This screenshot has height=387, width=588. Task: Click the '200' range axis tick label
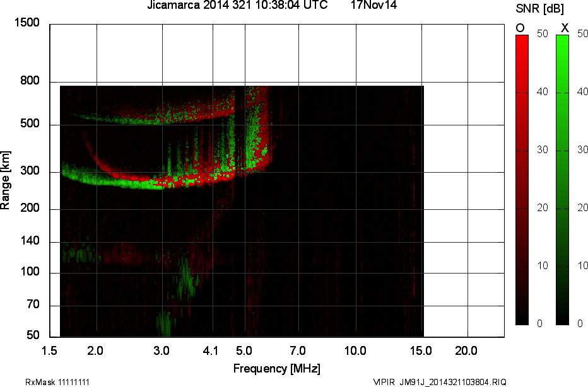pyautogui.click(x=30, y=208)
